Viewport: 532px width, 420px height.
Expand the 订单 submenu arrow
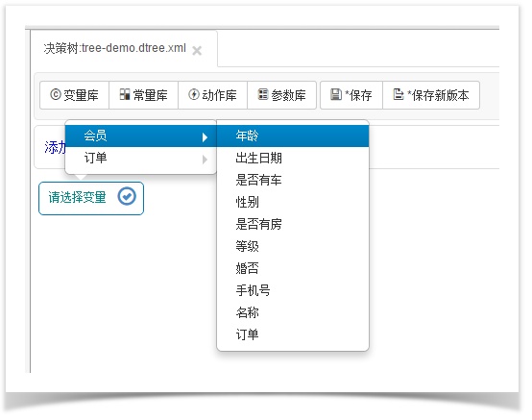coord(205,160)
